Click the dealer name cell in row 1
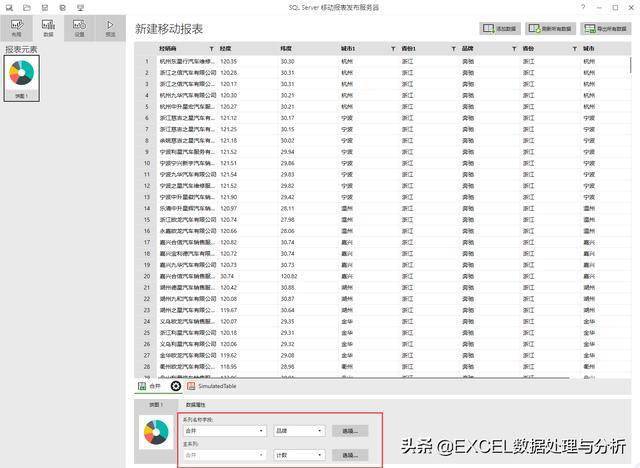This screenshot has width=640, height=468. point(187,62)
